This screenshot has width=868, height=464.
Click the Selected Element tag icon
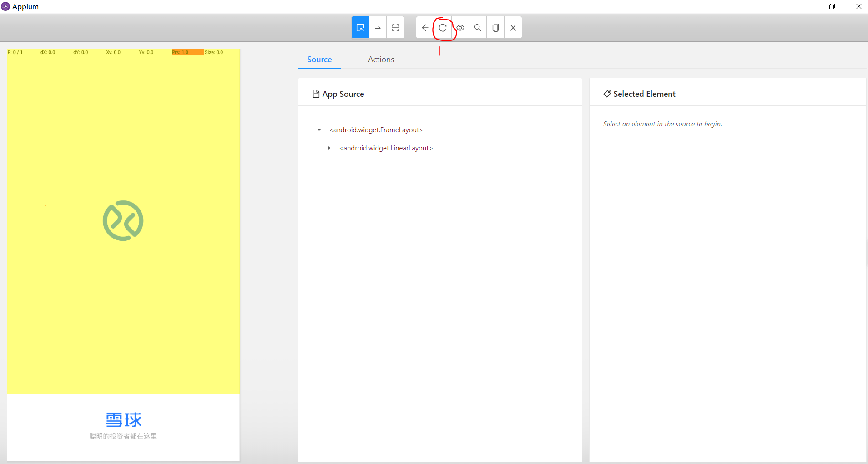coord(607,94)
